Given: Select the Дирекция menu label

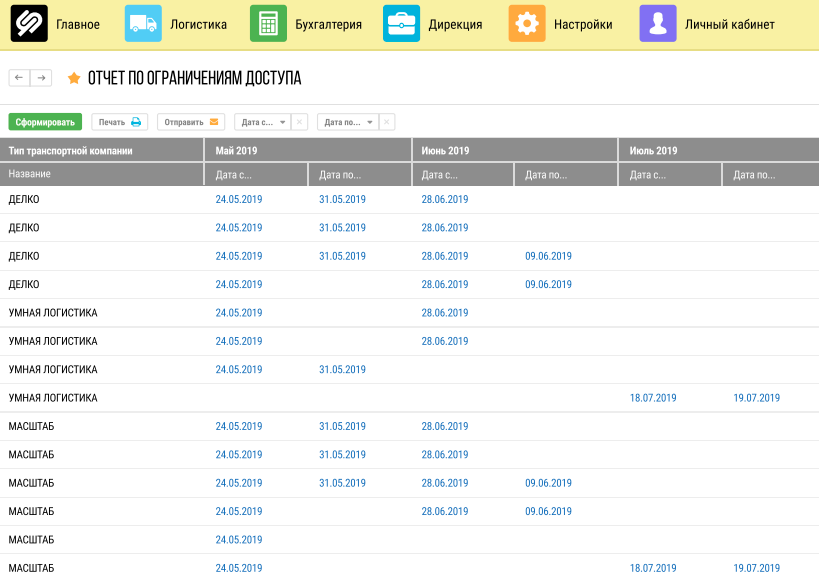Looking at the screenshot, I should click(x=455, y=25).
